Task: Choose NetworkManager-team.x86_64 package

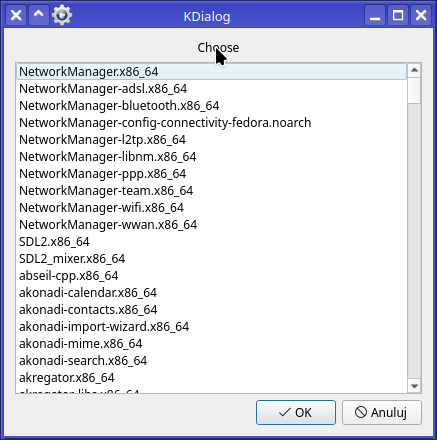Action: (211, 191)
